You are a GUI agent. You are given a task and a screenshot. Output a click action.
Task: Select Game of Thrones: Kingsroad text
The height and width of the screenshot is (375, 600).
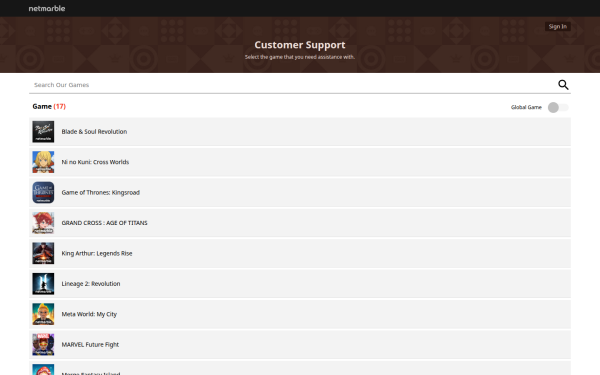point(101,192)
